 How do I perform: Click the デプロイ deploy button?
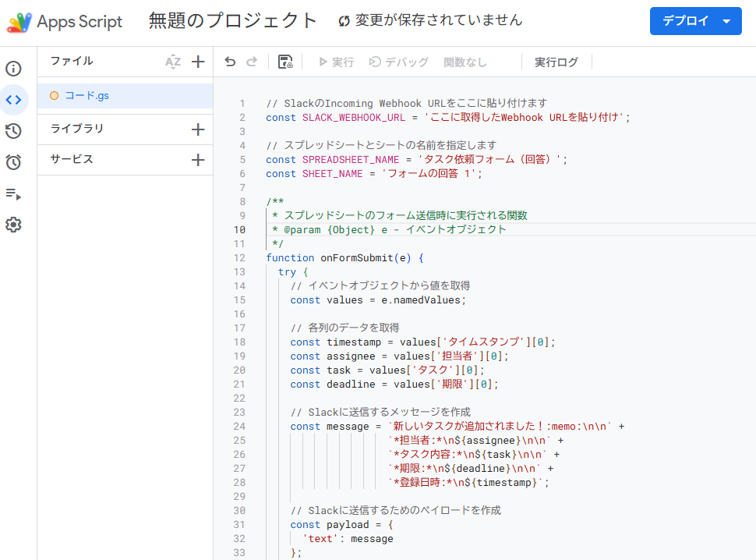(x=685, y=21)
